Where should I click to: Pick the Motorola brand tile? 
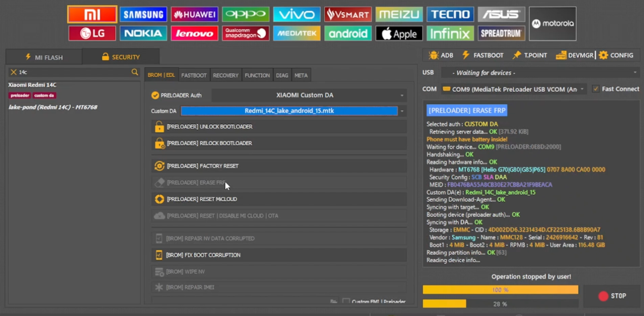coord(553,24)
